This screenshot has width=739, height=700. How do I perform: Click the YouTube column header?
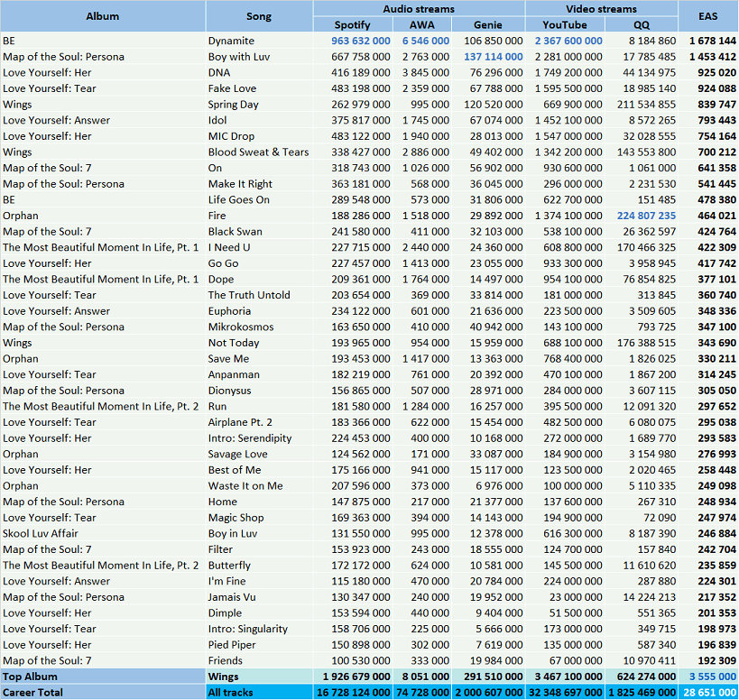pyautogui.click(x=565, y=24)
